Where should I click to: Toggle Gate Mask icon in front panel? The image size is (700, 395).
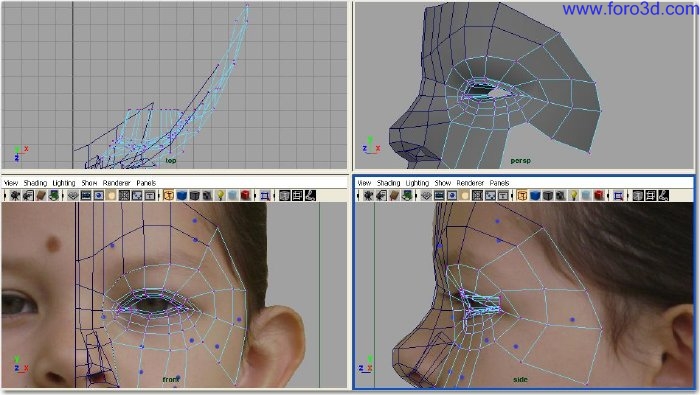coord(111,195)
